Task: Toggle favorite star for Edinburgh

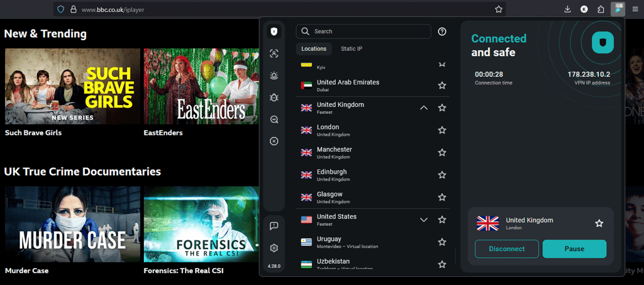Action: (442, 175)
